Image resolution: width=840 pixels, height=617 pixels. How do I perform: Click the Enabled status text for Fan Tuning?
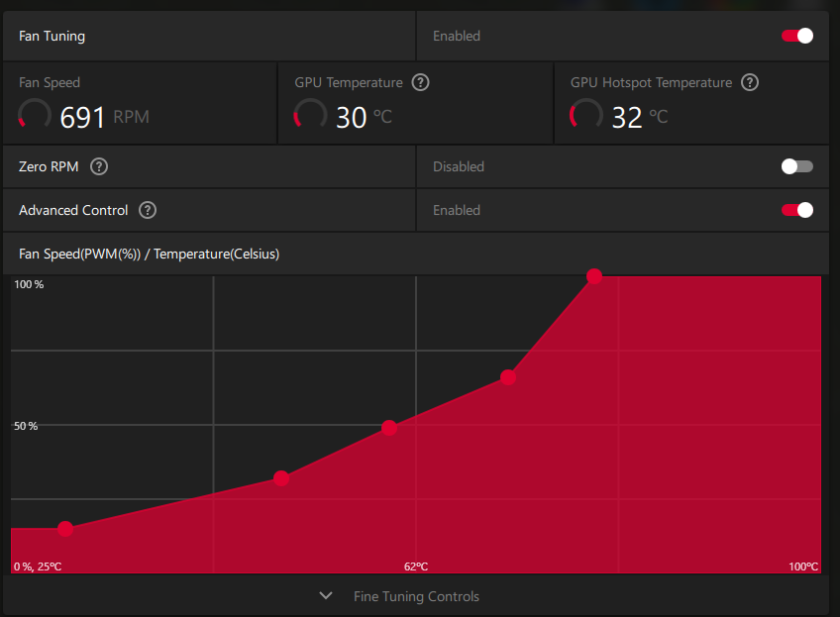457,36
